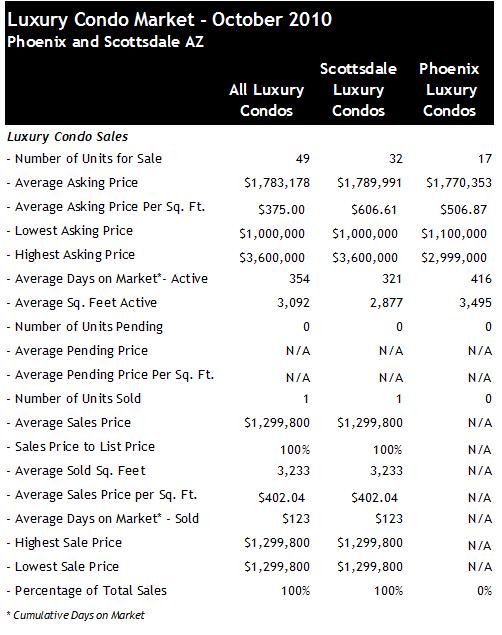502x635 pixels.
Task: Click the Cumulative Days on Market footnote
Action: coord(76,615)
